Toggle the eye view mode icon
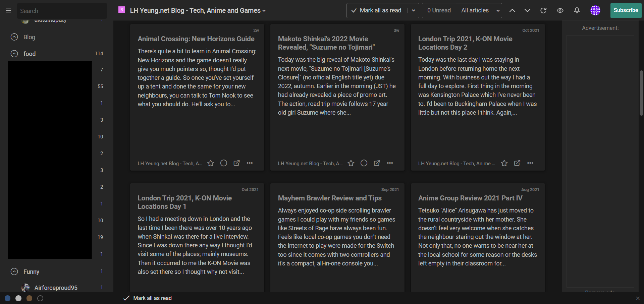 (x=560, y=10)
